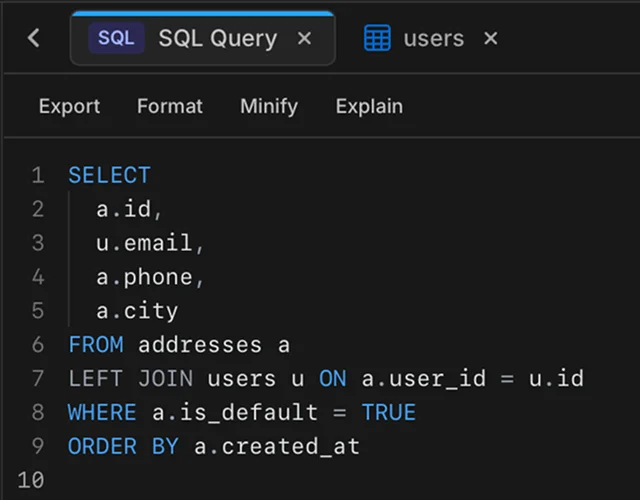The image size is (640, 500).
Task: Click the SELECT keyword on line 1
Action: click(x=109, y=176)
